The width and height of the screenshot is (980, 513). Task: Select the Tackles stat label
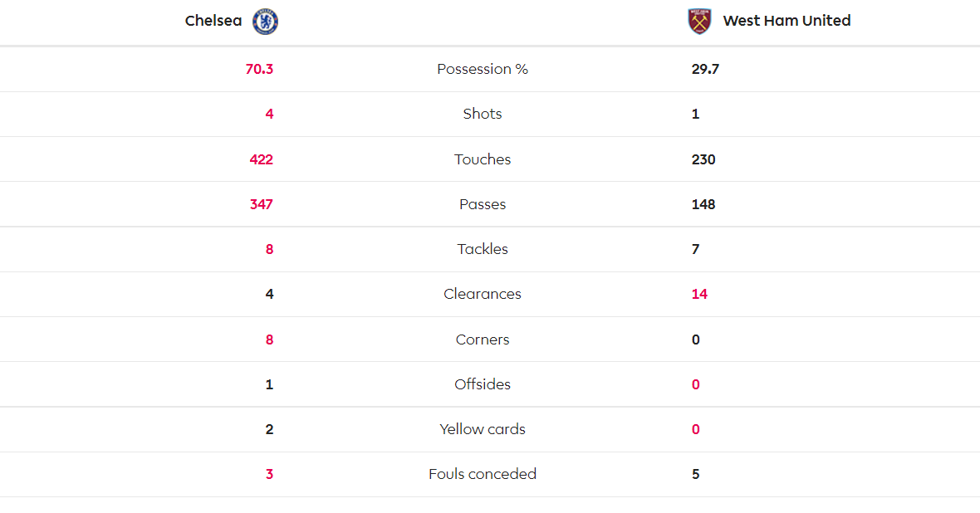[x=483, y=249]
